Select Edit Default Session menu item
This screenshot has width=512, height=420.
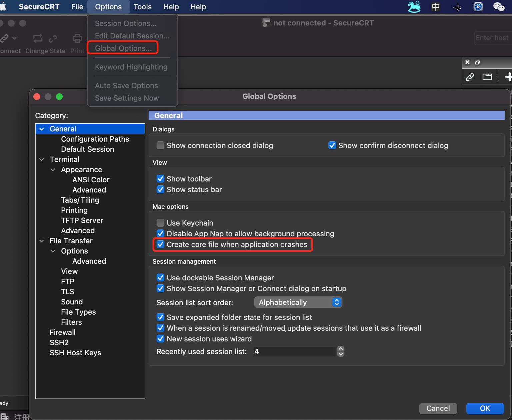click(x=132, y=36)
